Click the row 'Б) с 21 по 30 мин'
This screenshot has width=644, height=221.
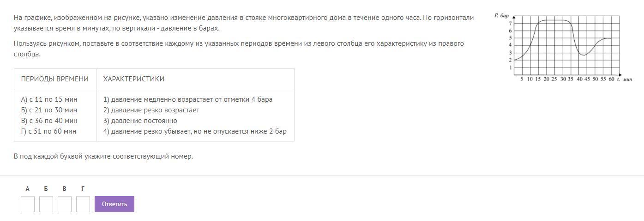pyautogui.click(x=49, y=110)
